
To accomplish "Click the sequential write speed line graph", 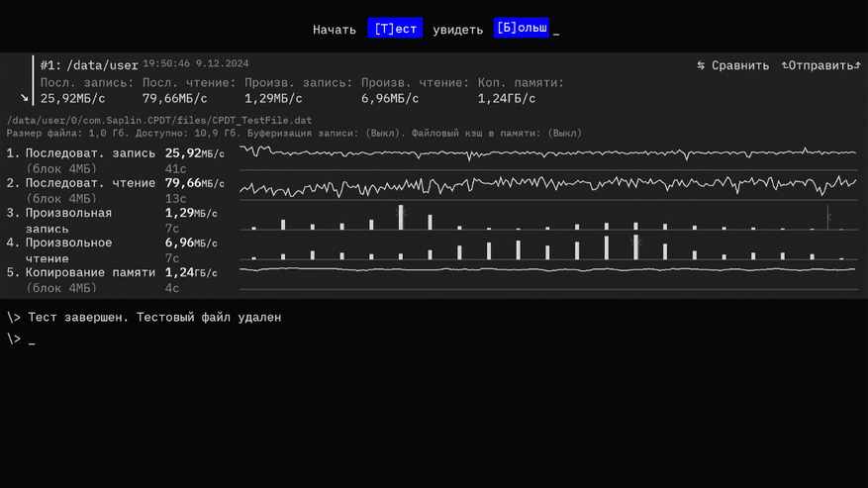I will (548, 153).
